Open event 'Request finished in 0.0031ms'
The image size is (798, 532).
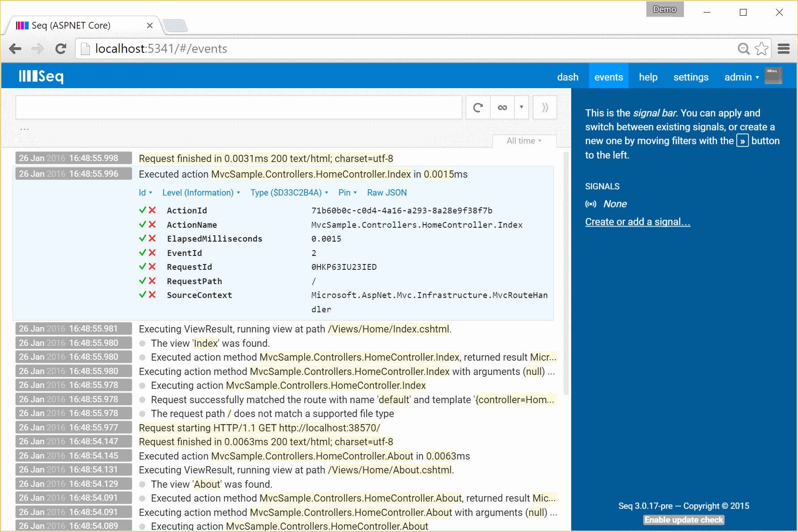click(266, 158)
